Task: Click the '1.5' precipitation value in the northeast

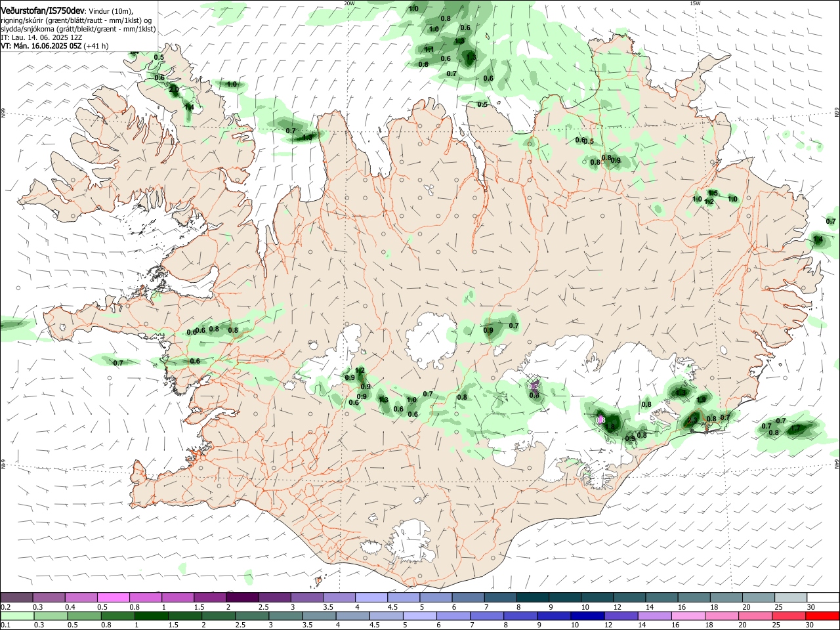Action: 713,193
